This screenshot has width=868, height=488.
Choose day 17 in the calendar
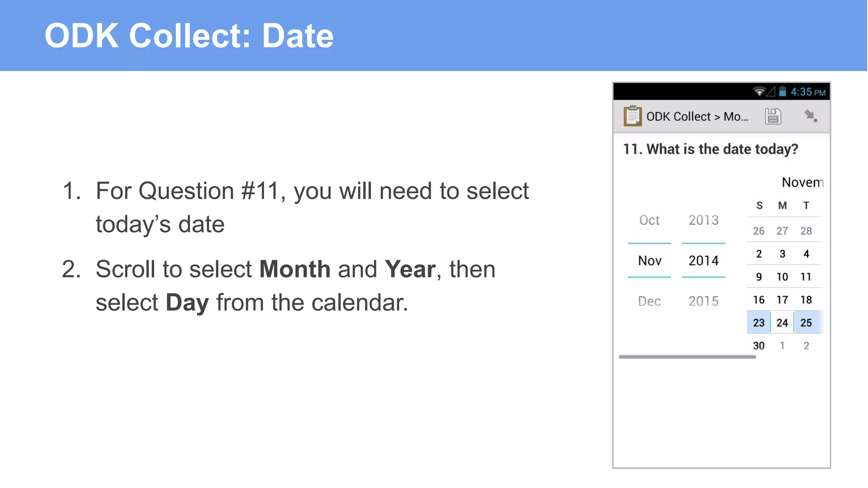(x=782, y=300)
